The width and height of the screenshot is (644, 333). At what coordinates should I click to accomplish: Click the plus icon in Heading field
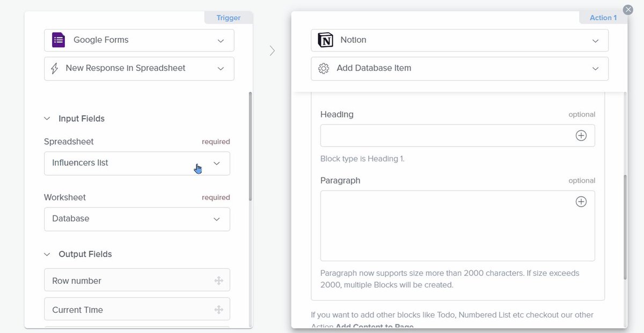[581, 136]
